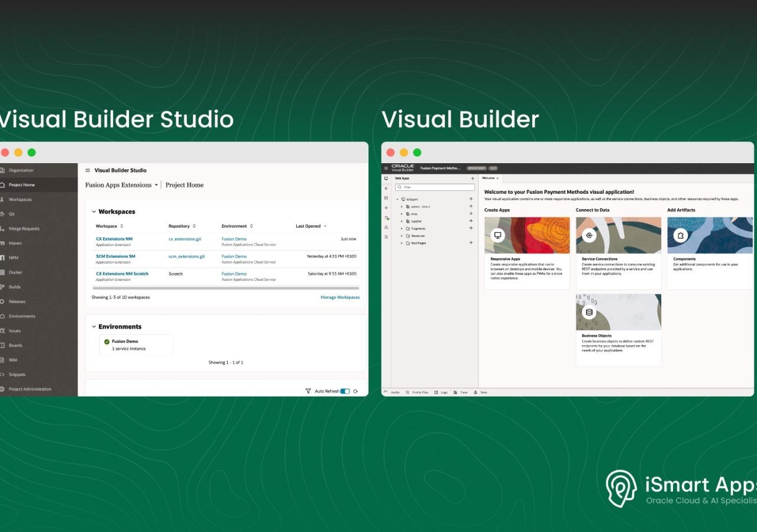Select the Fusion Demo environment card
This screenshot has width=757, height=532.
tap(137, 345)
